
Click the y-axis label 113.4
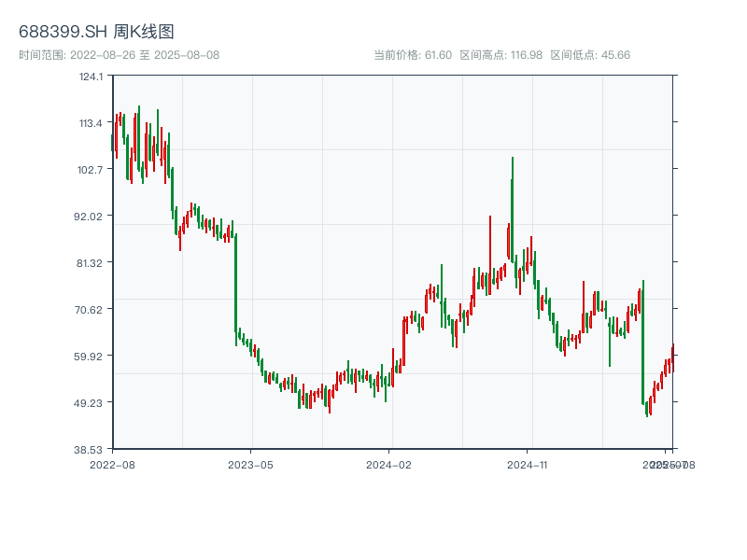[x=91, y=123]
